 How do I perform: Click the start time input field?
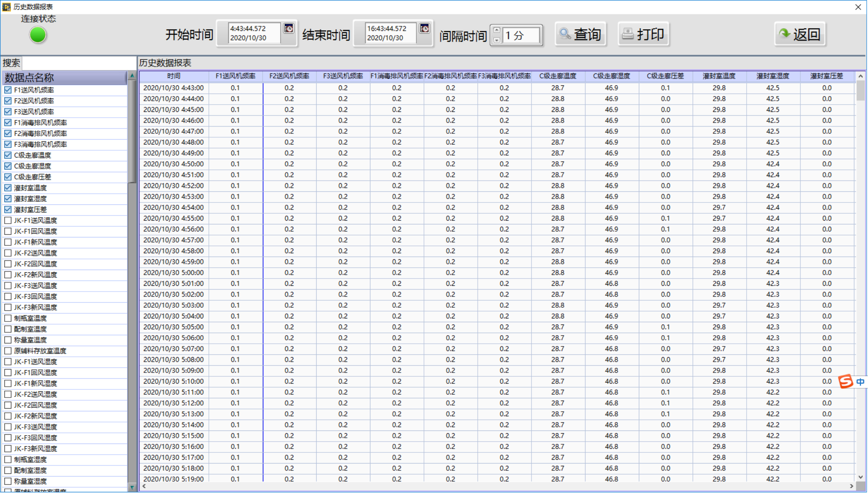254,33
